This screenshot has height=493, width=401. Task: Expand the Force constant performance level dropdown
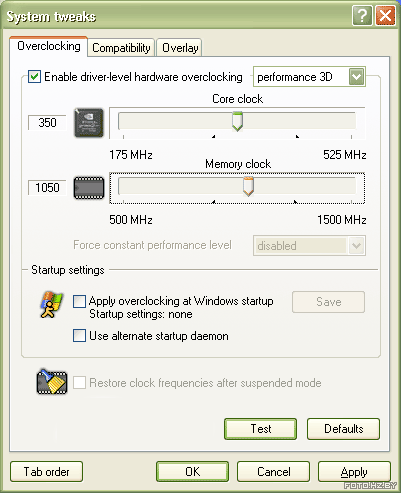coord(357,246)
